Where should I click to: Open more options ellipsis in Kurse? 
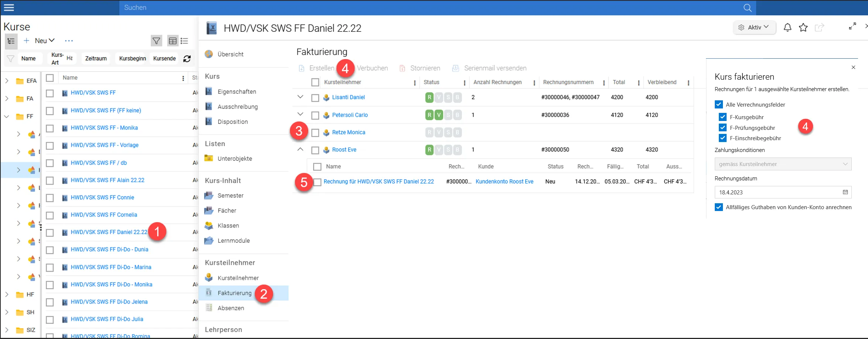click(x=69, y=41)
